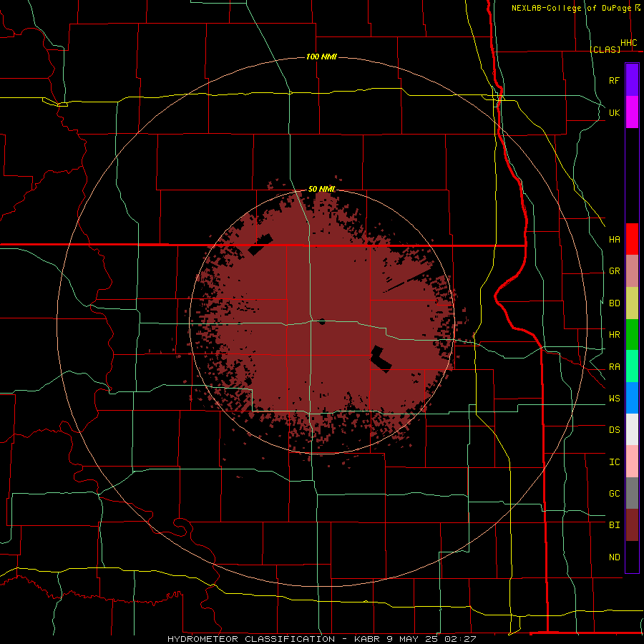Click the UK legend label
The height and width of the screenshot is (644, 644).
614,112
